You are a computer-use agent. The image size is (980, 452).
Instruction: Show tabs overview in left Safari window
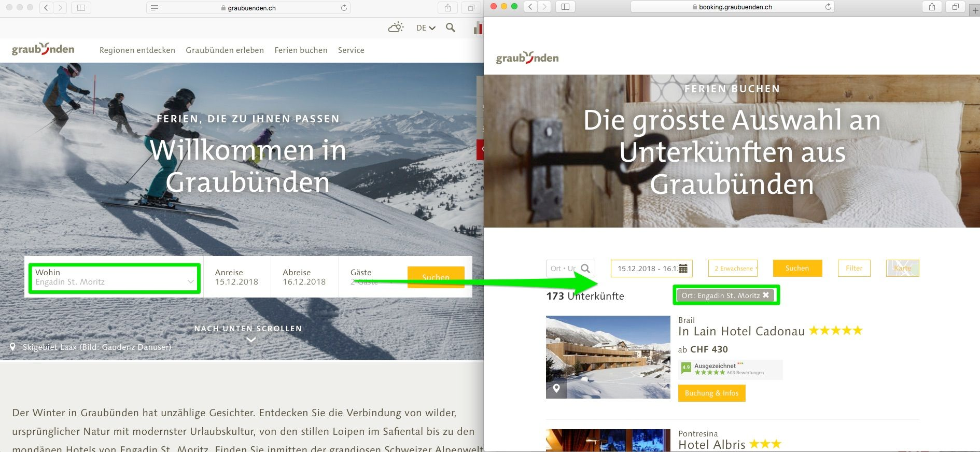(471, 8)
